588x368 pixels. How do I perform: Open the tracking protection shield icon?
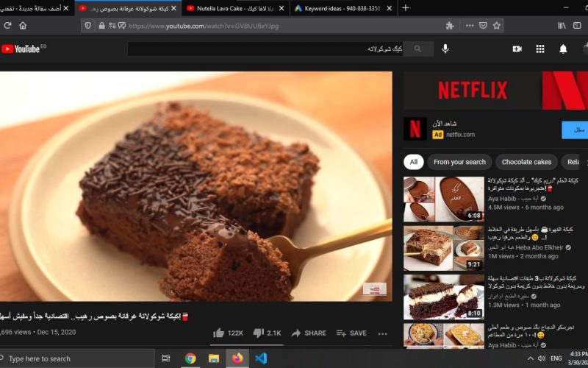tap(88, 26)
